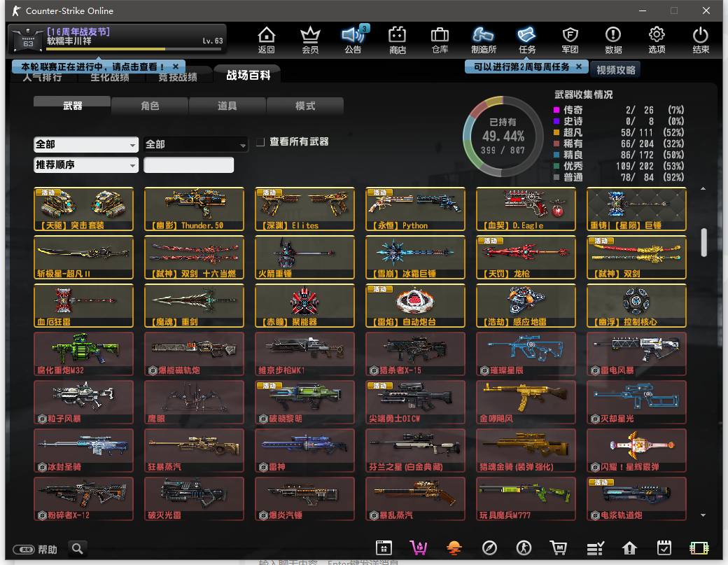Click the weapon list vertical scrollbar thumb
Viewport: 728px width, 565px height.
[703, 242]
